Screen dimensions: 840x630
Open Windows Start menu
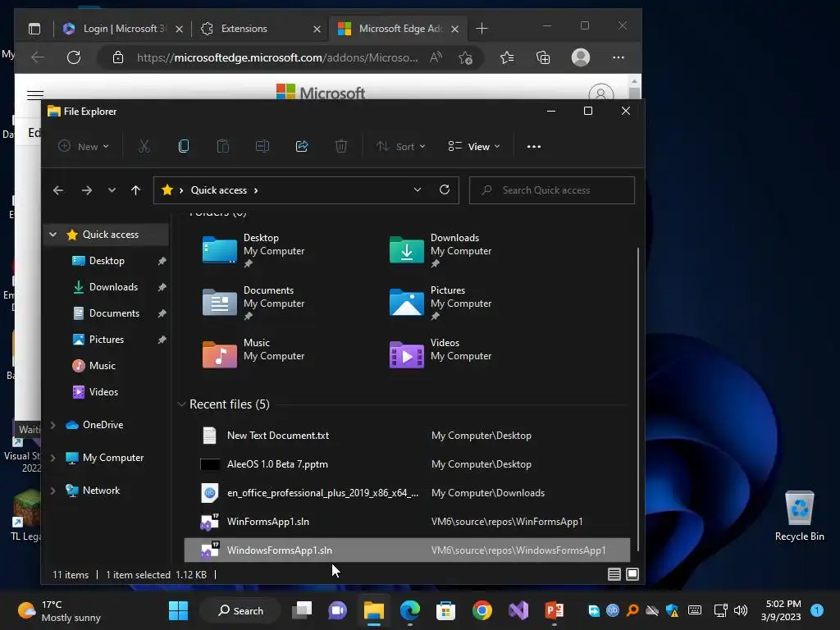pos(178,610)
